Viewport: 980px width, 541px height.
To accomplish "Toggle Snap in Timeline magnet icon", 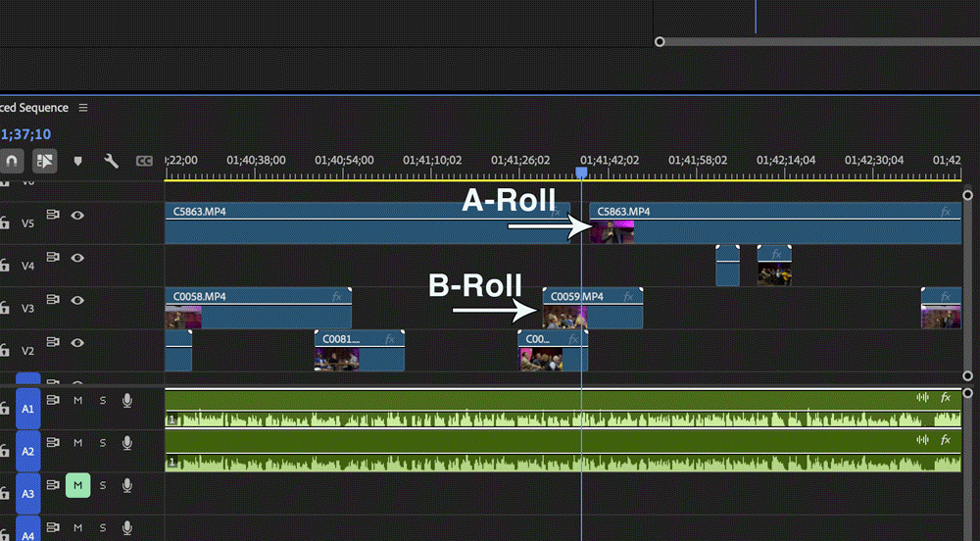I will (12, 160).
